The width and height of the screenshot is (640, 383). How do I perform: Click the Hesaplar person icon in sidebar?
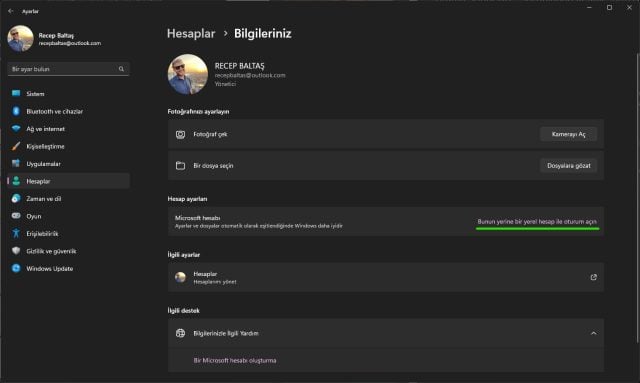16,181
